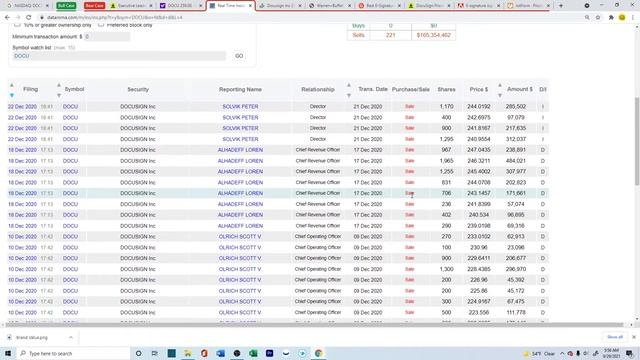Screen dimensions: 640x360
Task: Select price 244.0192 in first row
Action: point(479,107)
